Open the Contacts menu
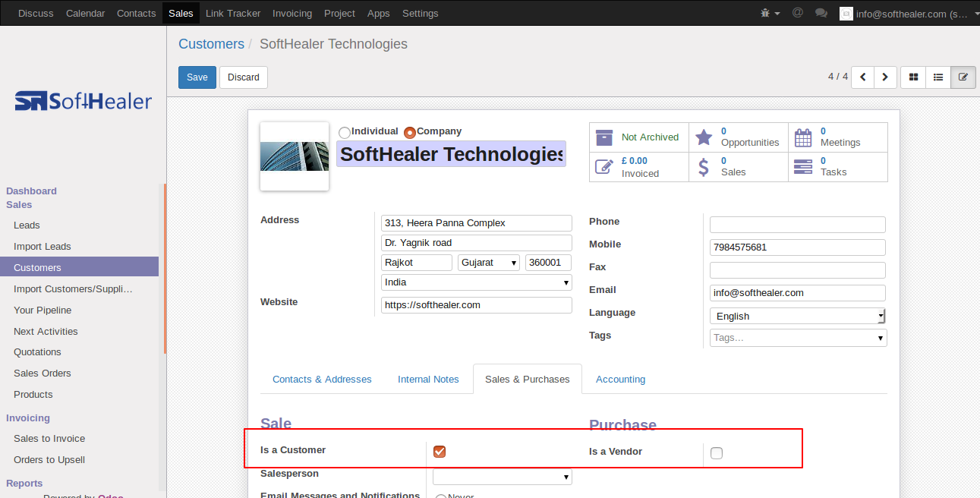 coord(137,13)
